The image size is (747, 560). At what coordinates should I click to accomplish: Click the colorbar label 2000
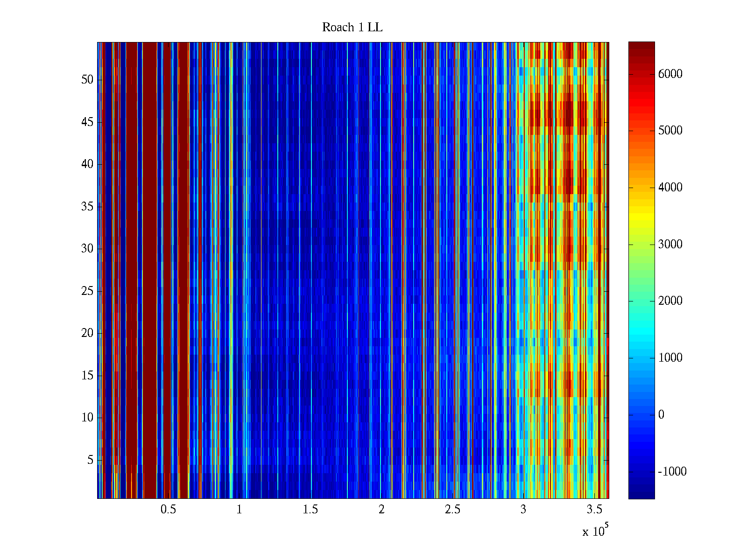[x=670, y=301]
